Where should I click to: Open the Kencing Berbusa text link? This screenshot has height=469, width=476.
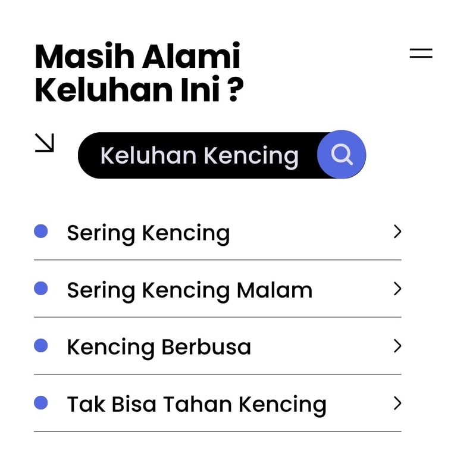159,348
